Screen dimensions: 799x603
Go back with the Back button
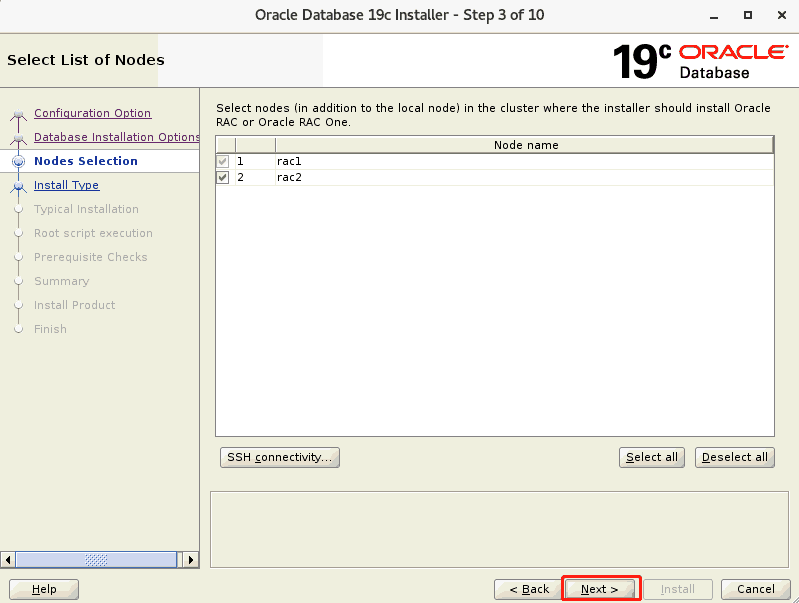[529, 589]
